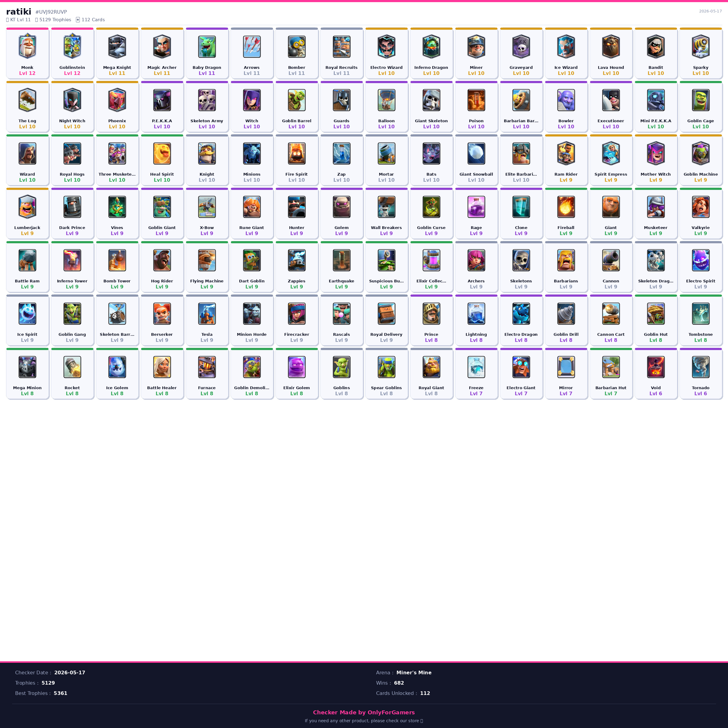Click the Lvl 7 label under Mirror
Viewport: 728px width, 728px height.
tap(566, 393)
